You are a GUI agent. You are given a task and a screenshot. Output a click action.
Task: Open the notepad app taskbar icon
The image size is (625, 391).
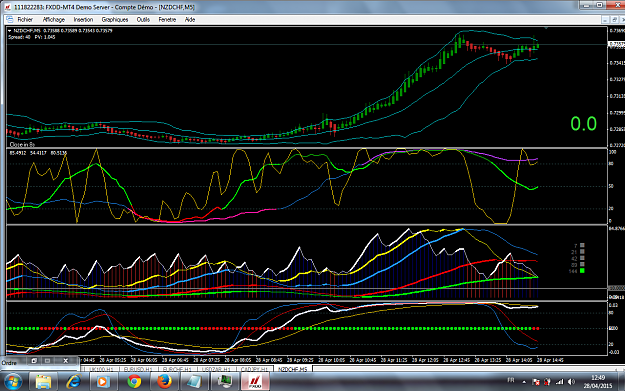(194, 382)
